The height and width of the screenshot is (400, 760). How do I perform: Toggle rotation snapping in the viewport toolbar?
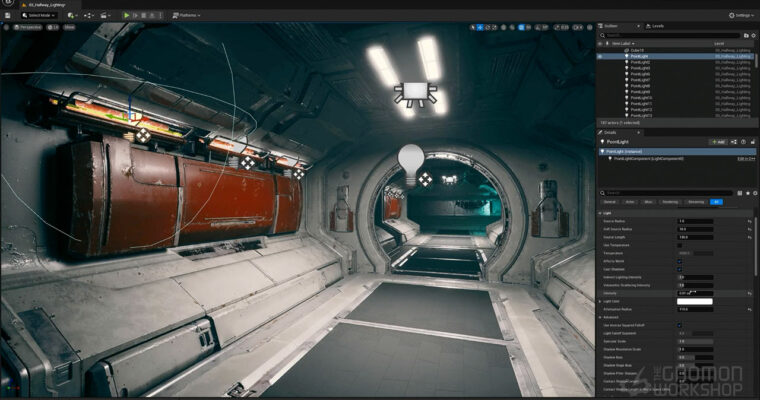[538, 28]
